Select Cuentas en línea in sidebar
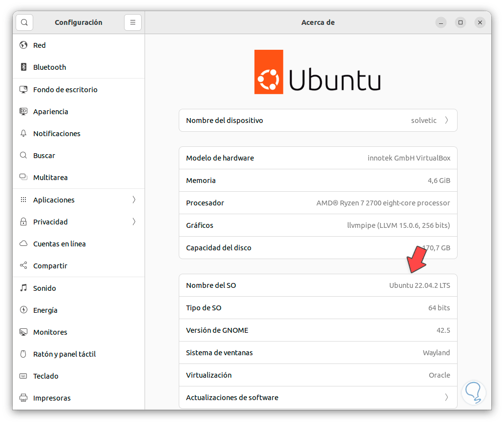 (59, 244)
